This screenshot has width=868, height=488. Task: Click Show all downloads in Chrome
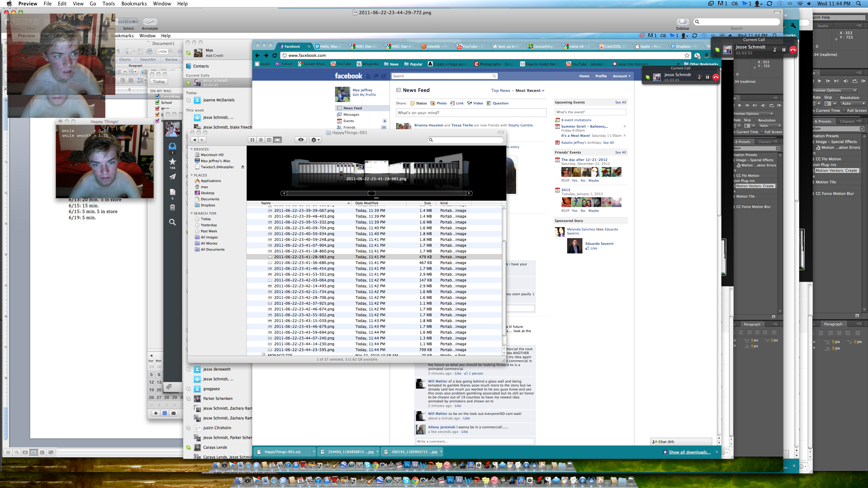tap(689, 452)
